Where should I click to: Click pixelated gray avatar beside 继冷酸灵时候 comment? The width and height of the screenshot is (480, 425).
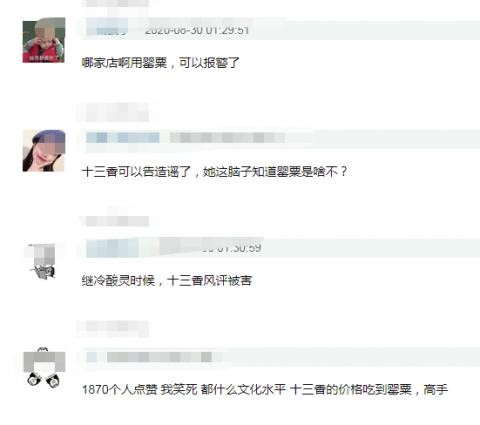click(43, 262)
